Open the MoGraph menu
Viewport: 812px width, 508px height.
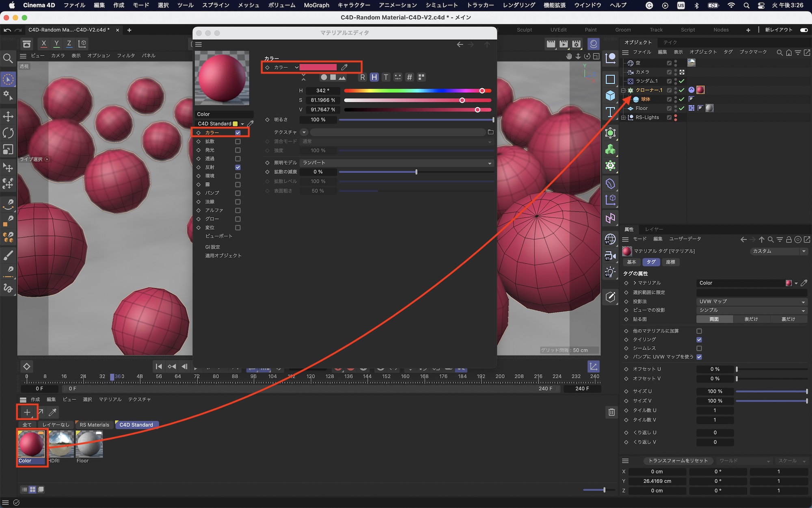click(x=316, y=5)
